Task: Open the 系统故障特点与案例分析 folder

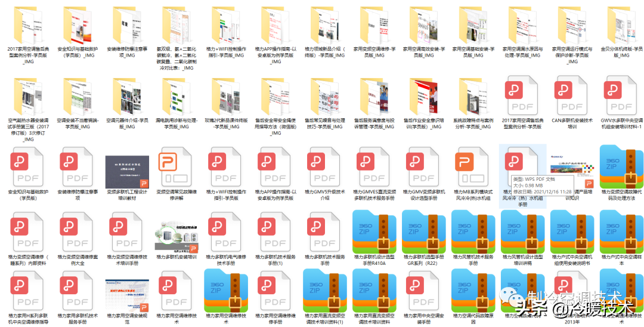Action: [473, 96]
